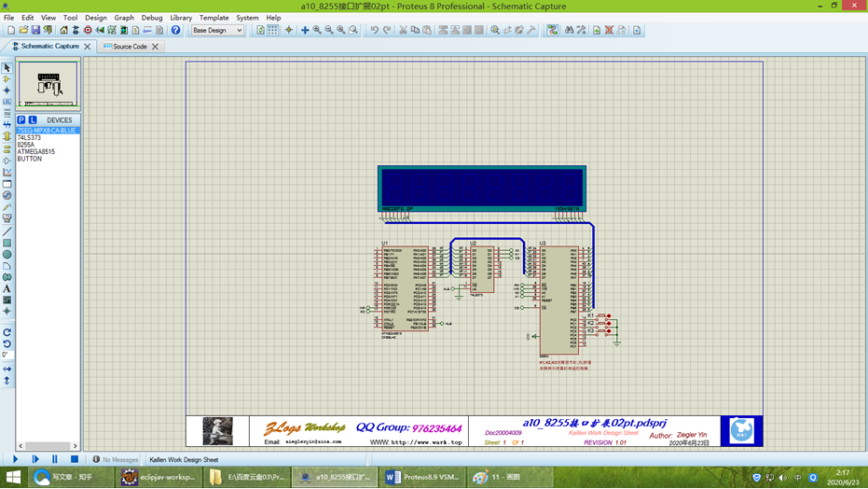The width and height of the screenshot is (868, 489).
Task: Pick devices using the P button
Action: (x=21, y=120)
